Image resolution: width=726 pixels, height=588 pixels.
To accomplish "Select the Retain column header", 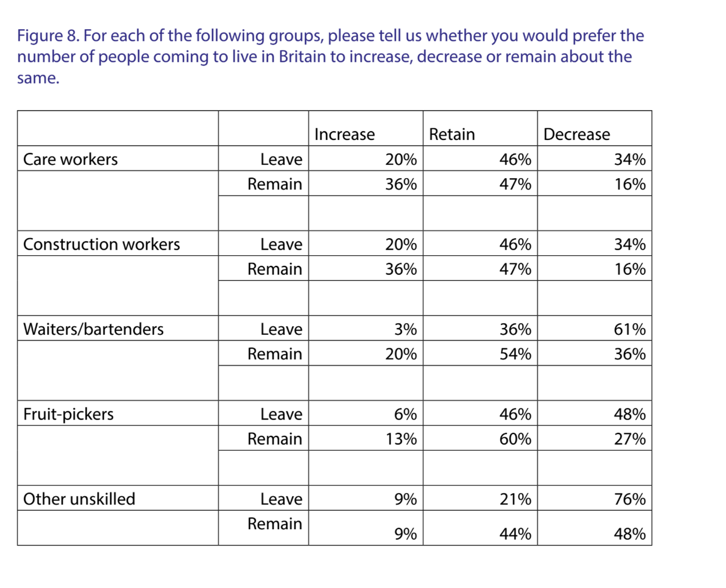I will pos(452,134).
